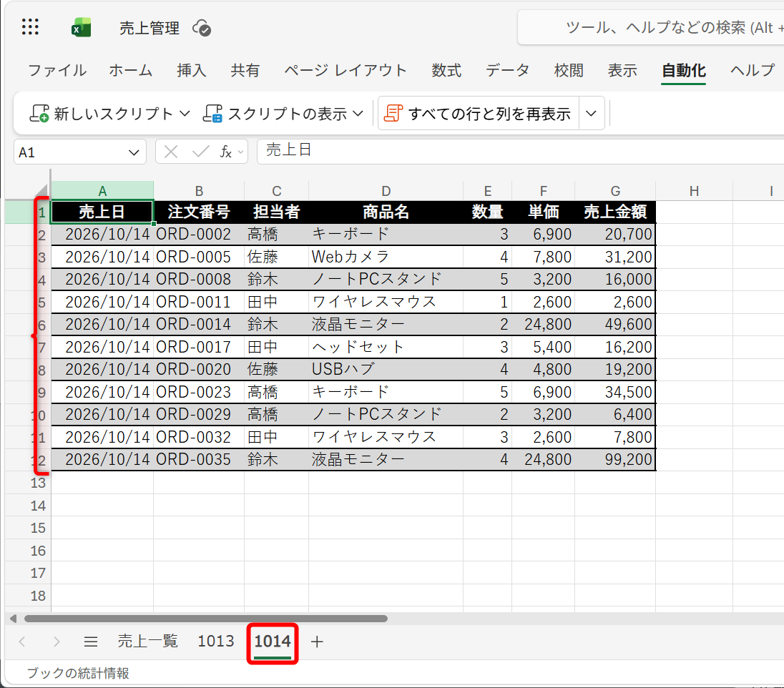The image size is (784, 688).
Task: Open the ファイル tab
Action: click(57, 71)
